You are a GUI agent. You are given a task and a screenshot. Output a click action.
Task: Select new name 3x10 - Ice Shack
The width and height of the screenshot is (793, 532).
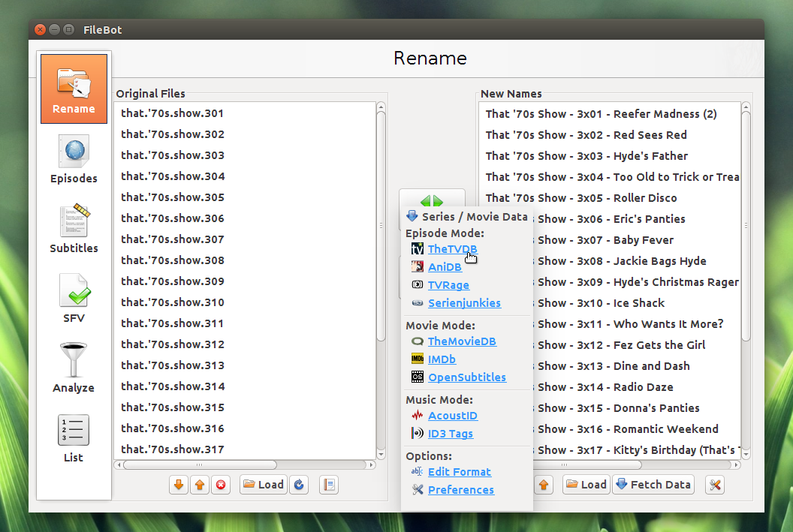tap(636, 303)
